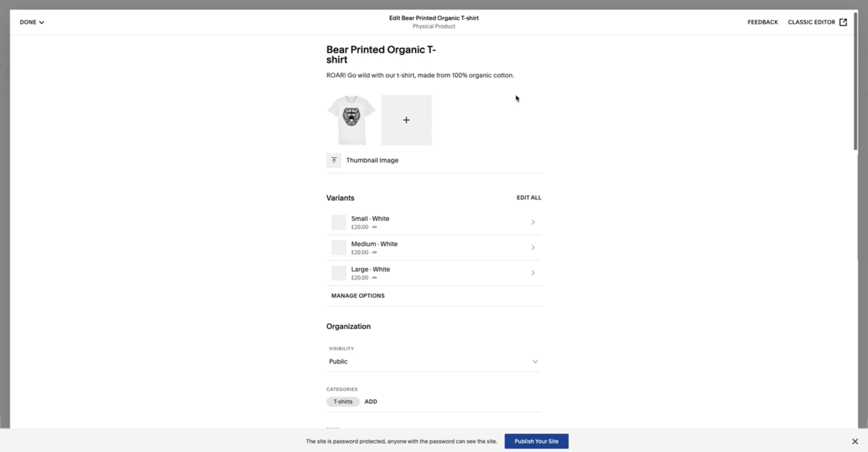
Task: Click Edit All variants link
Action: pos(529,198)
